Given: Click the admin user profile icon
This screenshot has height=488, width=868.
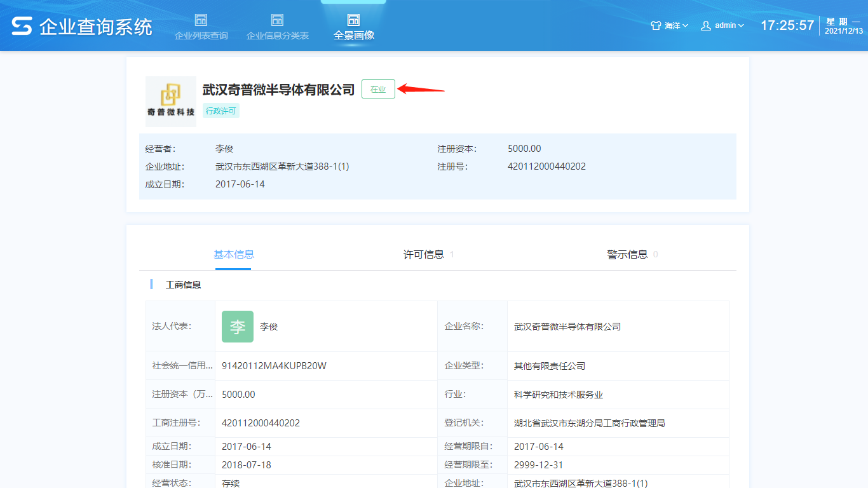Looking at the screenshot, I should [706, 25].
